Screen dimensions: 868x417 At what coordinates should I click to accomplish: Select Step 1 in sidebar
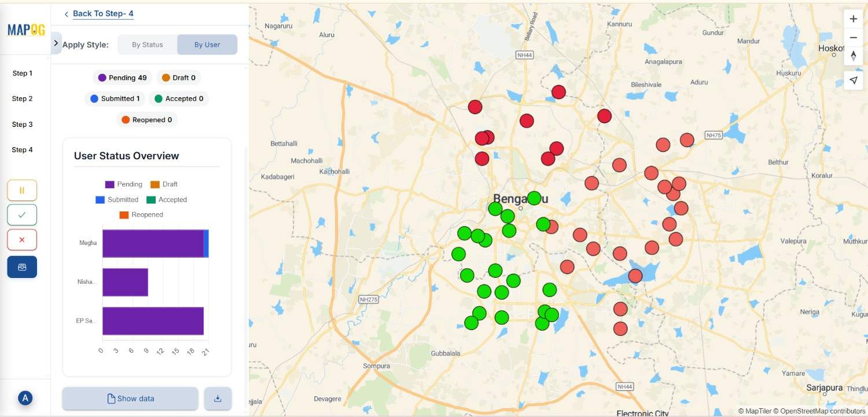(x=23, y=74)
